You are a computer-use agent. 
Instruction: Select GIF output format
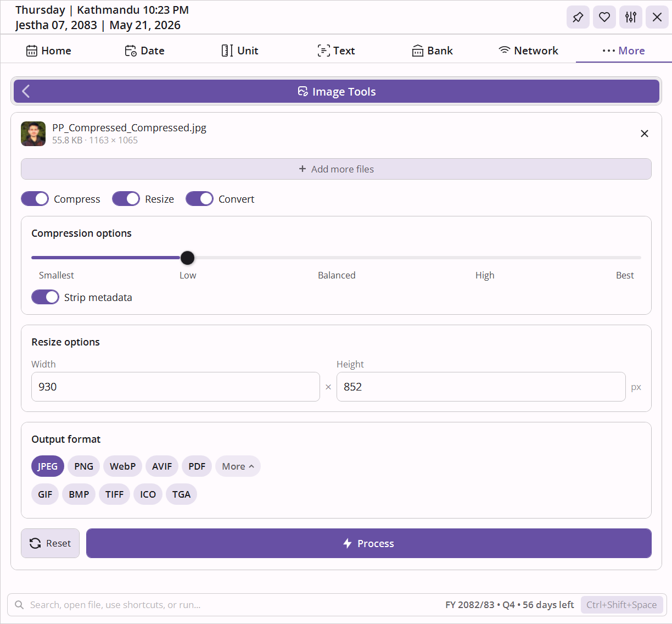coord(45,494)
